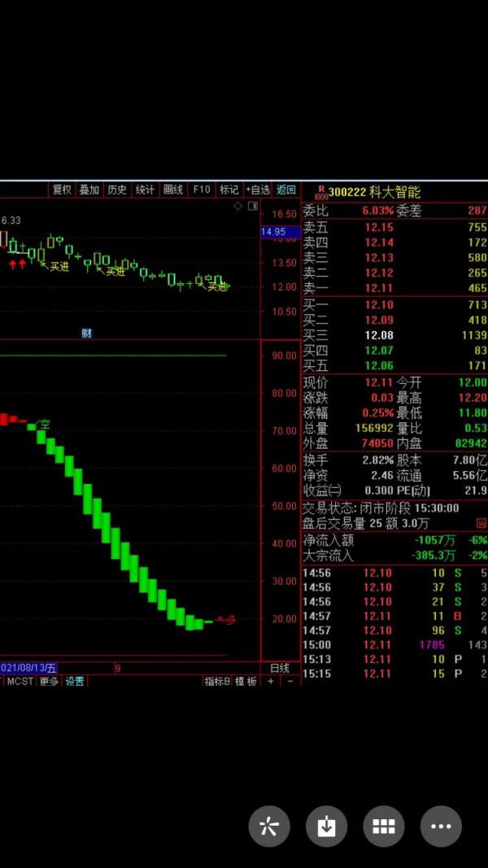Open the 指标B indicator tab
Screen dimensions: 488x868
click(217, 682)
